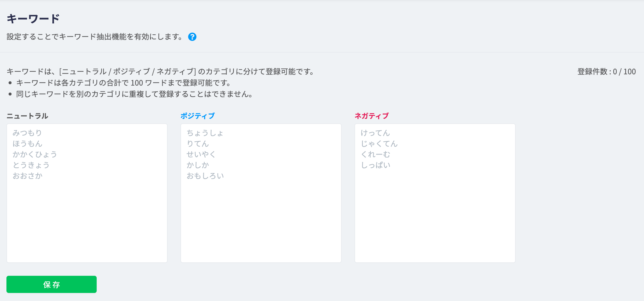Viewport: 644px width, 301px height.
Task: Click the category explanation line with [ニュートラル / ポジティブ / ネガティブ]
Action: (161, 72)
